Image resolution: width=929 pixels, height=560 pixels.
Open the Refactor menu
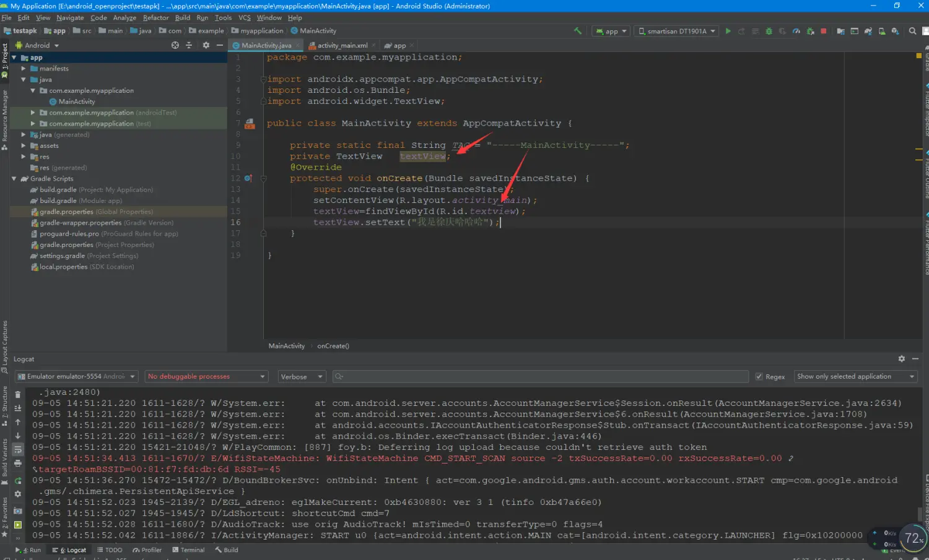point(155,18)
